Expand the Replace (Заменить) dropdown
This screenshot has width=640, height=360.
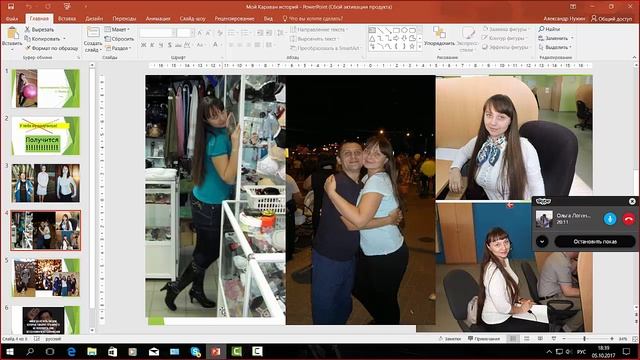click(572, 38)
